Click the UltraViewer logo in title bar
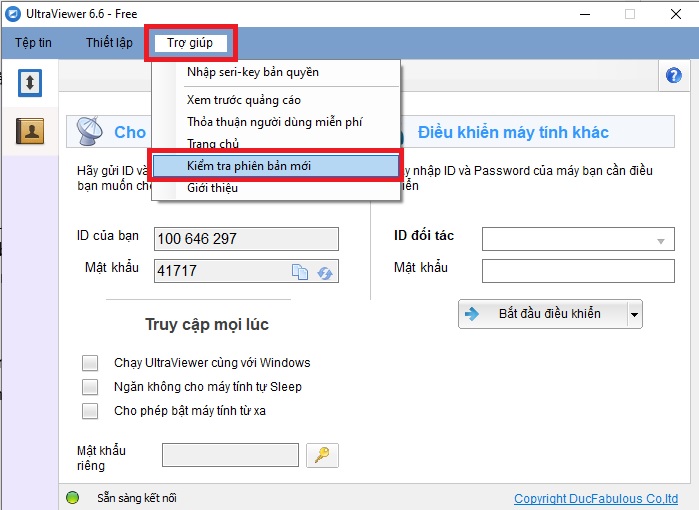Image resolution: width=699 pixels, height=510 pixels. [12, 14]
